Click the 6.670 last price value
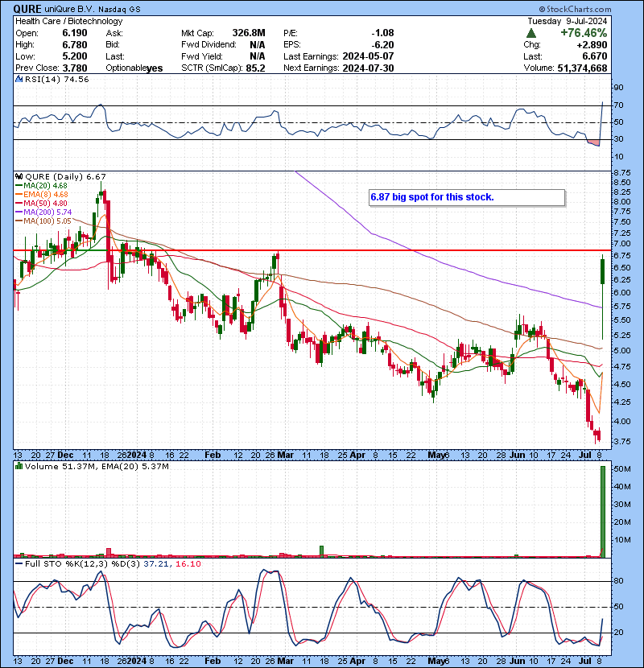The width and height of the screenshot is (644, 668). tap(594, 56)
